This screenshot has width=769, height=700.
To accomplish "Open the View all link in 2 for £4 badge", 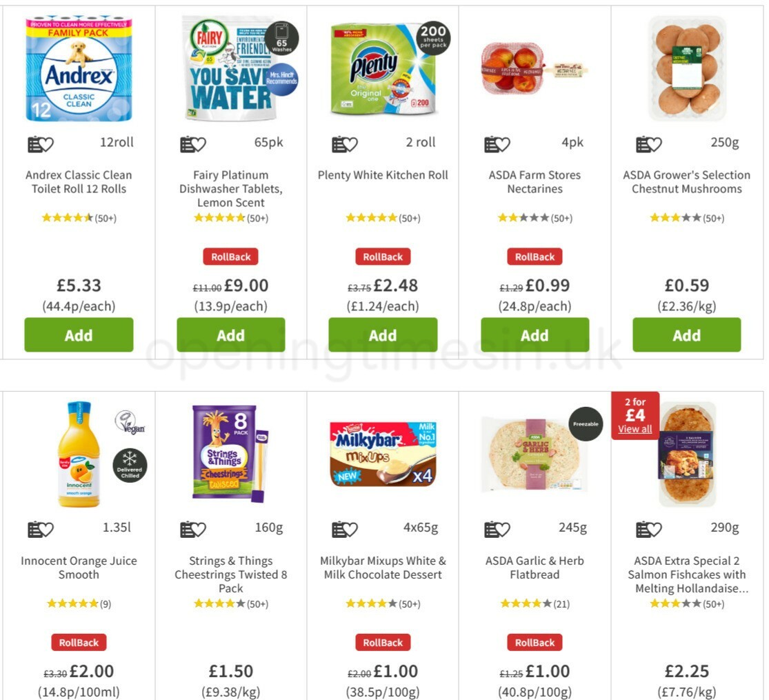I will (635, 428).
